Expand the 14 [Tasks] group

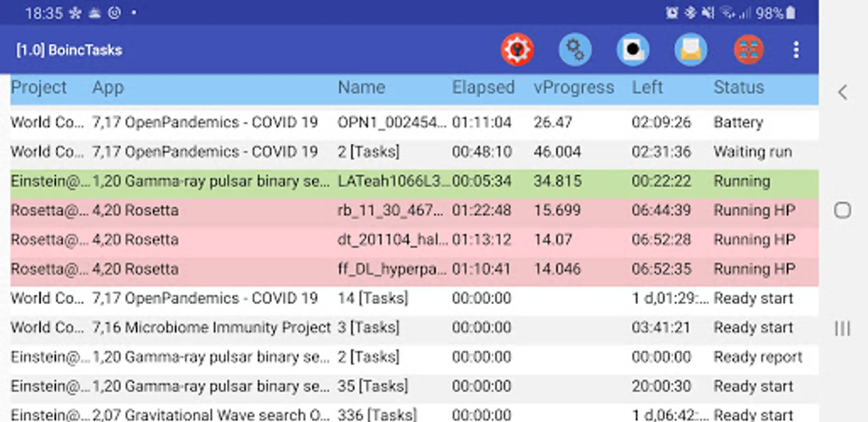[373, 298]
